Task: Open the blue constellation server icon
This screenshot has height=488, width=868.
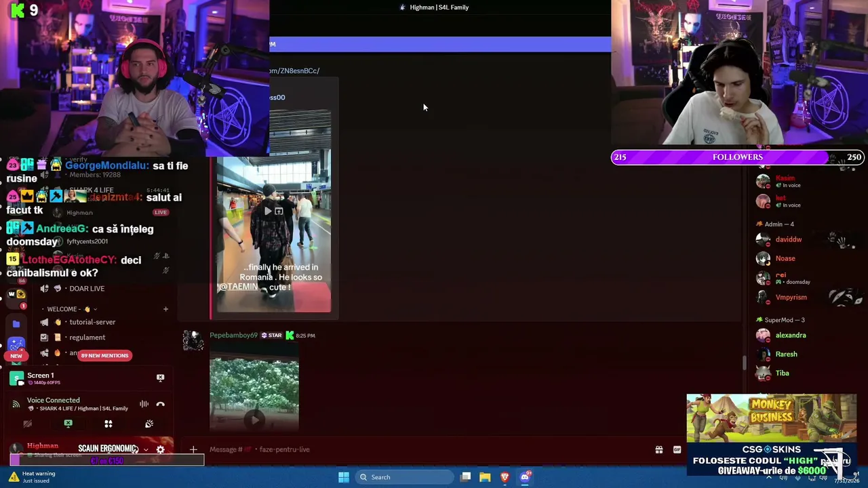Action: pos(16,344)
